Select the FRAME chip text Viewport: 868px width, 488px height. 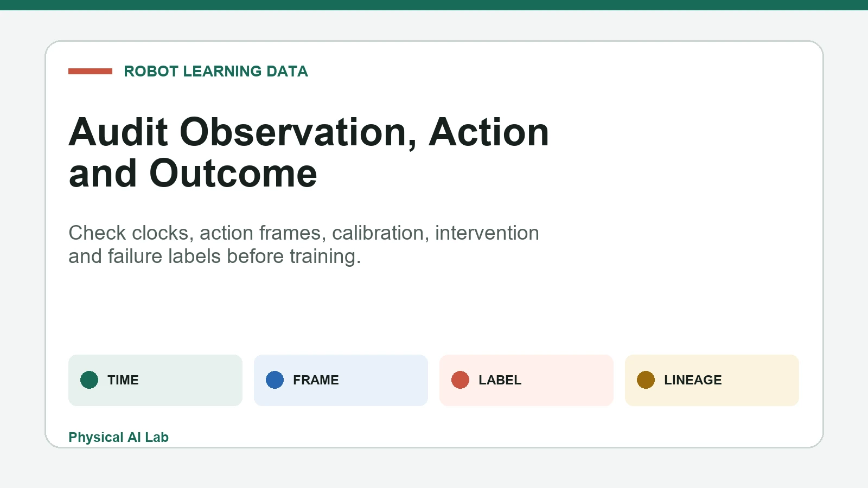(316, 380)
